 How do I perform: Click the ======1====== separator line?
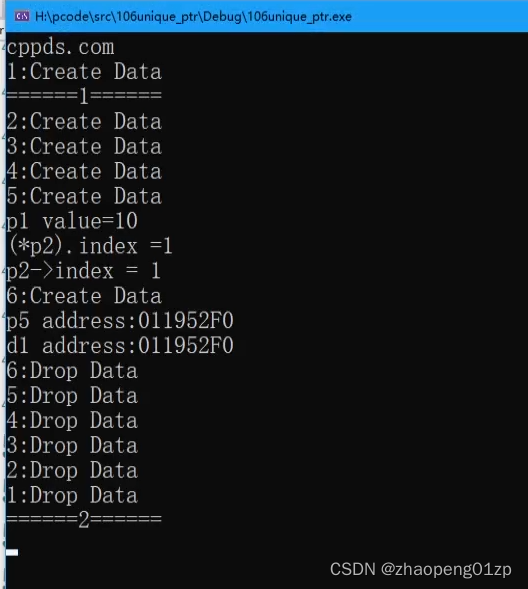click(x=84, y=96)
